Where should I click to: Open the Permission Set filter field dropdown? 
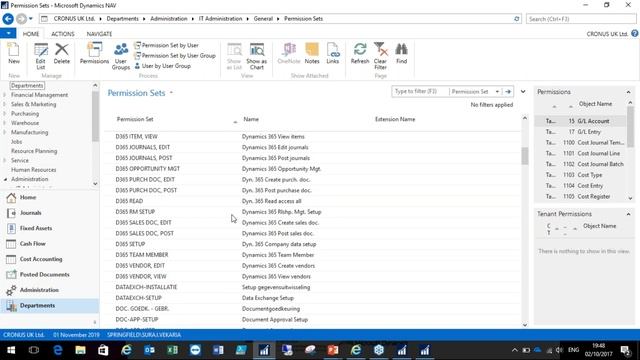(497, 91)
